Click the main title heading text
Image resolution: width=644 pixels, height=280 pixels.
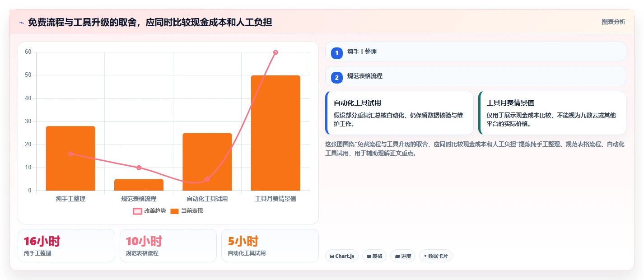[x=150, y=22]
